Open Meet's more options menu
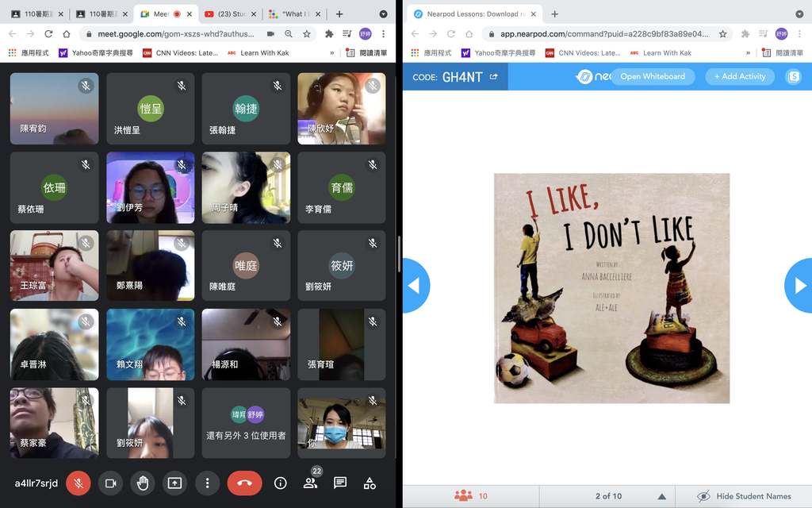Image resolution: width=812 pixels, height=508 pixels. 207,483
